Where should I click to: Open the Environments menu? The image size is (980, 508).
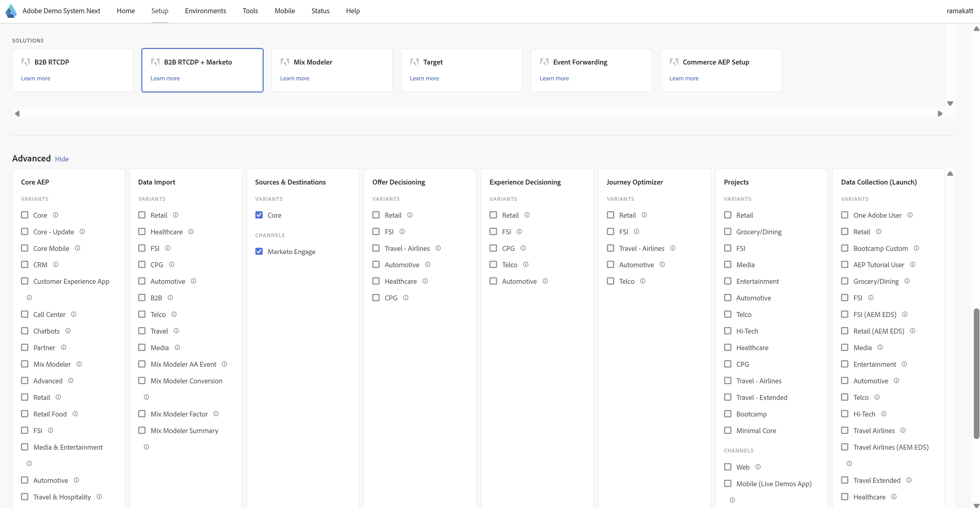click(x=205, y=11)
